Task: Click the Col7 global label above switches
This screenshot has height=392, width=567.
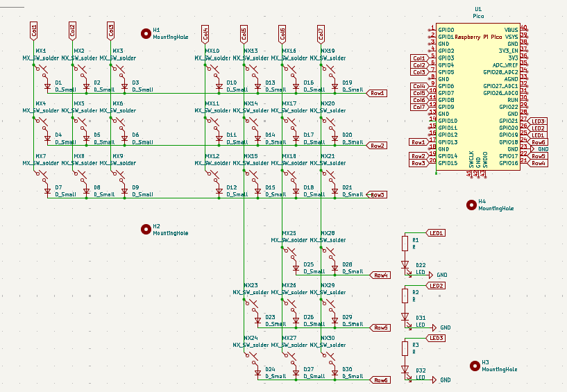Action: coord(321,33)
